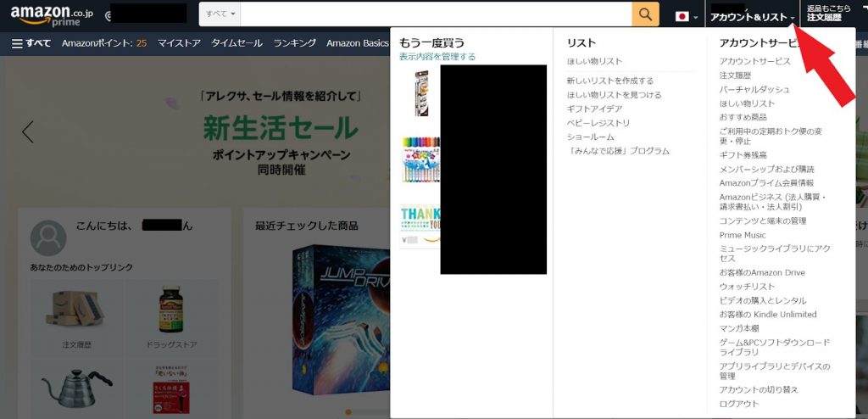Click into the search input field
Image resolution: width=868 pixels, height=419 pixels.
tap(437, 14)
